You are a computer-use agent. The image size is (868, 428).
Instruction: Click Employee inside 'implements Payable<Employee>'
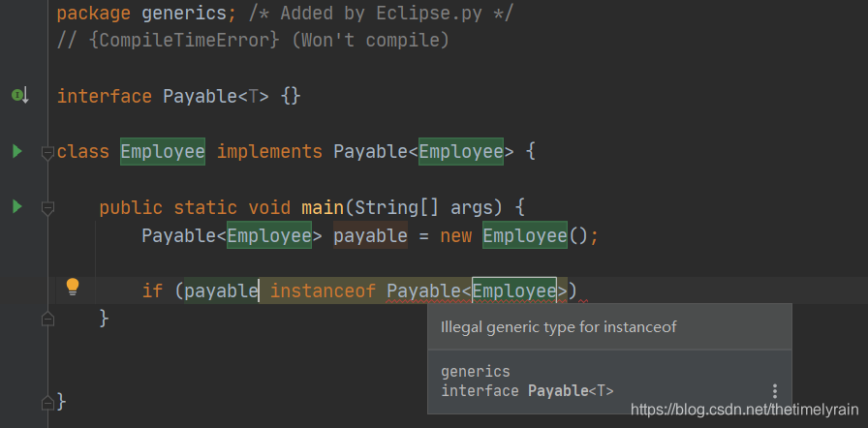coord(461,151)
